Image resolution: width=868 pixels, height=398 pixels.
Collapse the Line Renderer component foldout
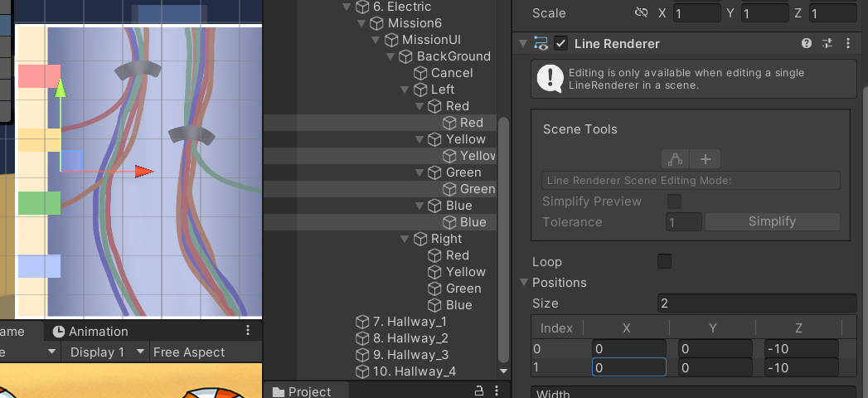(523, 43)
